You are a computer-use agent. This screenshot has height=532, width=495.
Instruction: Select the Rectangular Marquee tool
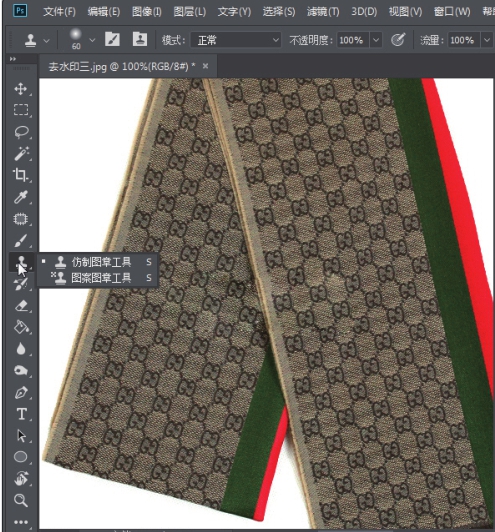pyautogui.click(x=21, y=110)
